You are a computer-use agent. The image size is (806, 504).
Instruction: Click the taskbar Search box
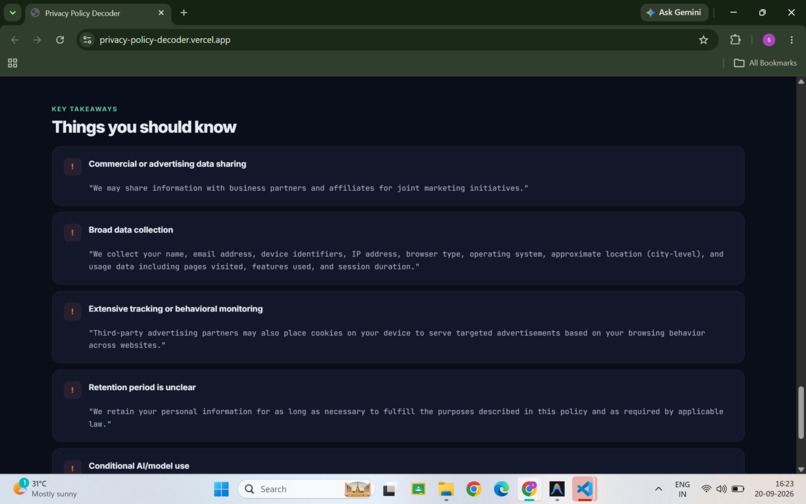click(306, 489)
